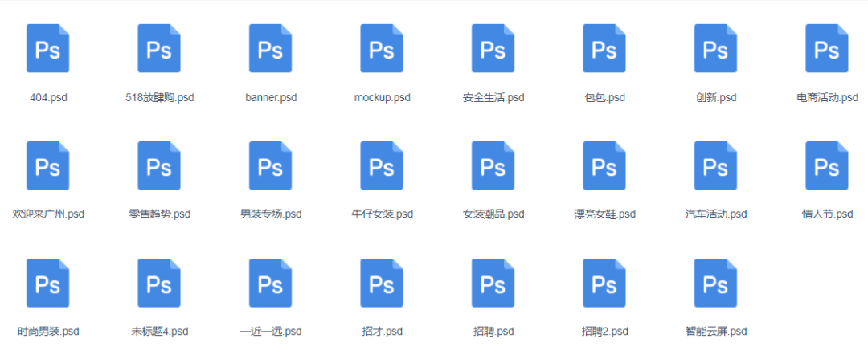Click the label 漂亮女鞋.psd
Viewport: 868px width, 359px height.
pos(604,214)
